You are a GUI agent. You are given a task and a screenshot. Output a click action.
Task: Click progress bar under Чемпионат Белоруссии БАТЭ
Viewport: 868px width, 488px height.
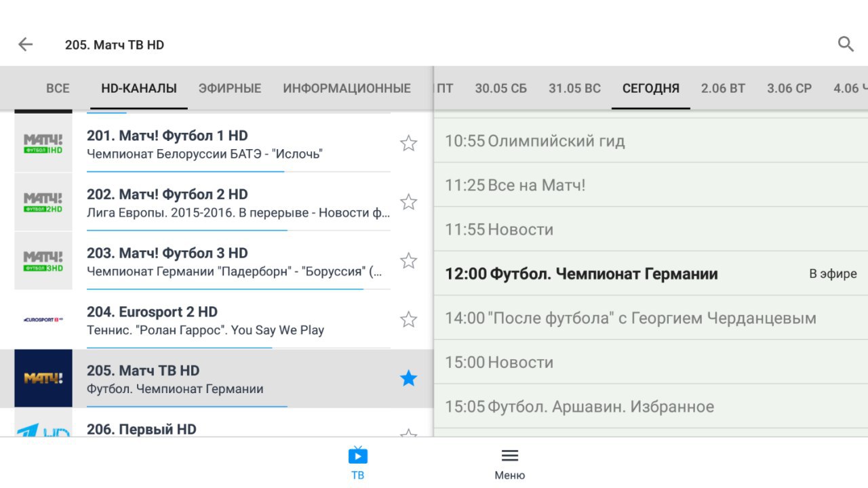238,171
